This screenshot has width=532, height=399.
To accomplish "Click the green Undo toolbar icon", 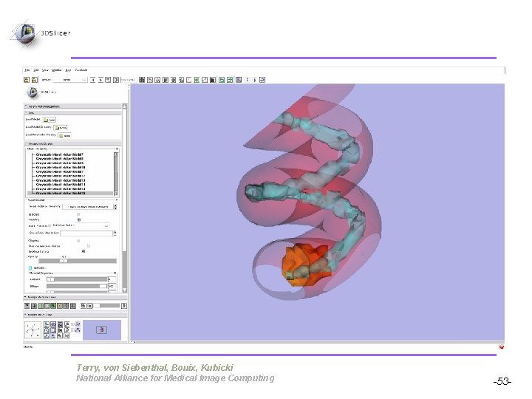I will [222, 80].
